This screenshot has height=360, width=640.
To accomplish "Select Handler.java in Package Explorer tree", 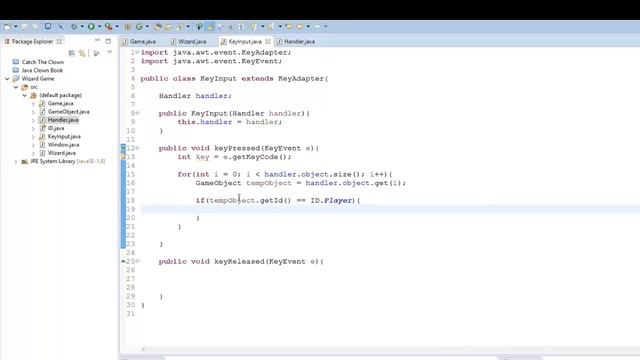I will 63,120.
